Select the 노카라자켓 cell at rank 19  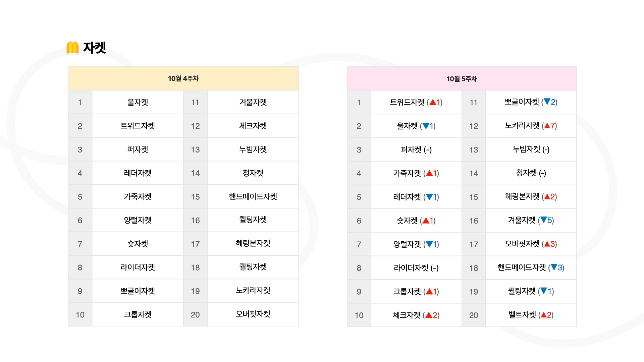coord(253,291)
